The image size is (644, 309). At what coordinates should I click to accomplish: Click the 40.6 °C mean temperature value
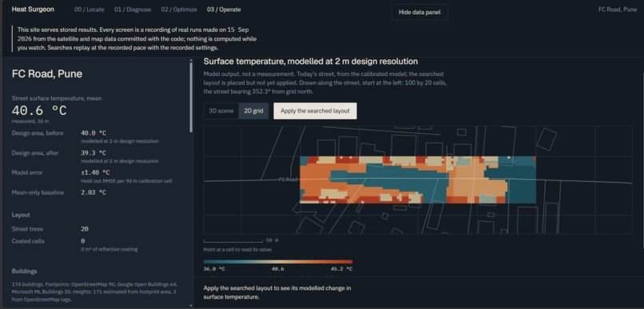39,111
